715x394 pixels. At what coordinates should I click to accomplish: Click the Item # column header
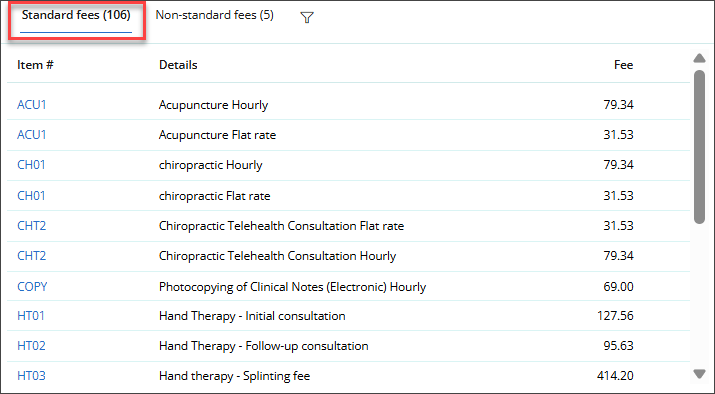point(35,65)
